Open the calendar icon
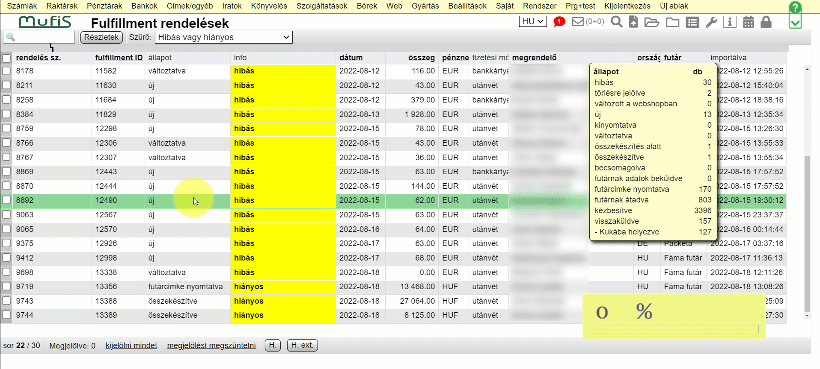The height and width of the screenshot is (369, 820). tap(748, 22)
